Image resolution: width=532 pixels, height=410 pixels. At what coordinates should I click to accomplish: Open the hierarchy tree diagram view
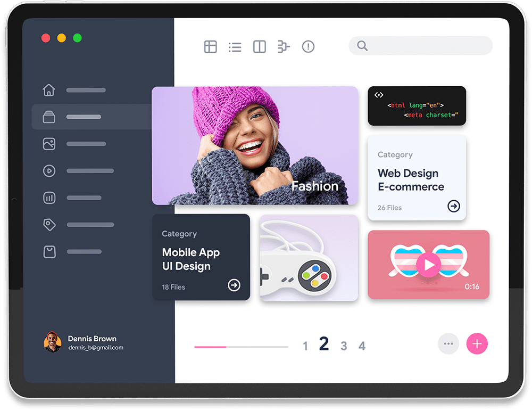tap(284, 47)
